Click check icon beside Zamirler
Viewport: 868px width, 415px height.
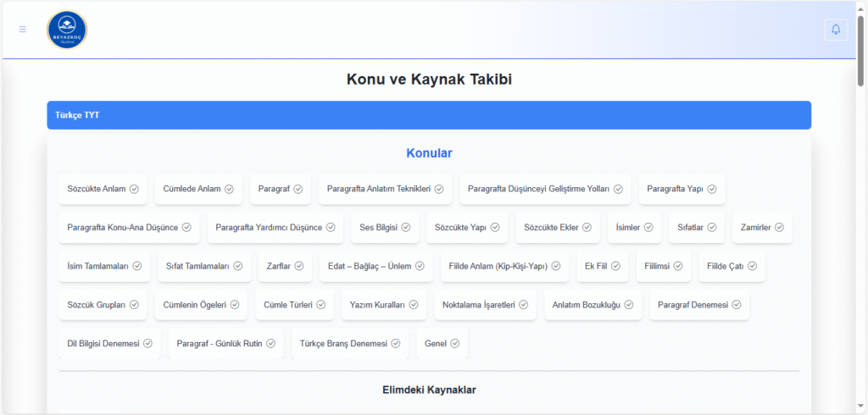pos(779,228)
